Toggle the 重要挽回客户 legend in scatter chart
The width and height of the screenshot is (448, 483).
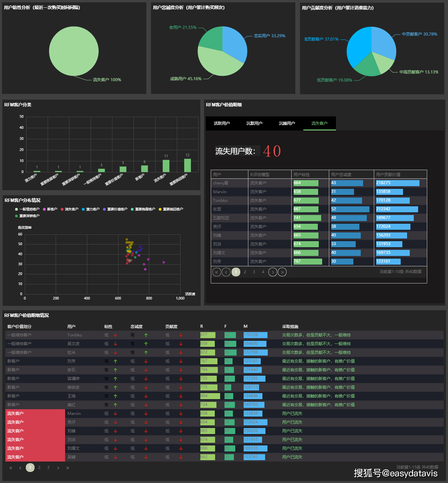pyautogui.click(x=171, y=209)
